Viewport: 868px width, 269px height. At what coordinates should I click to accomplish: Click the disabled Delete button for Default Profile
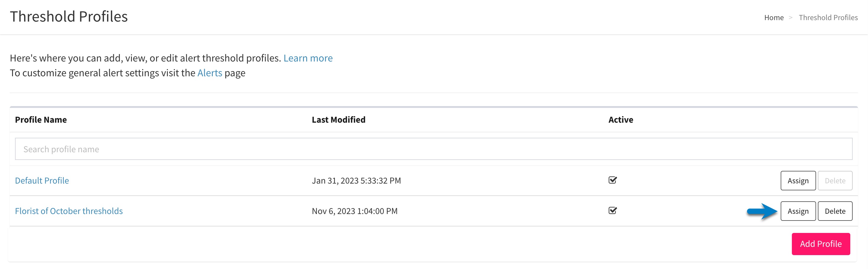835,181
